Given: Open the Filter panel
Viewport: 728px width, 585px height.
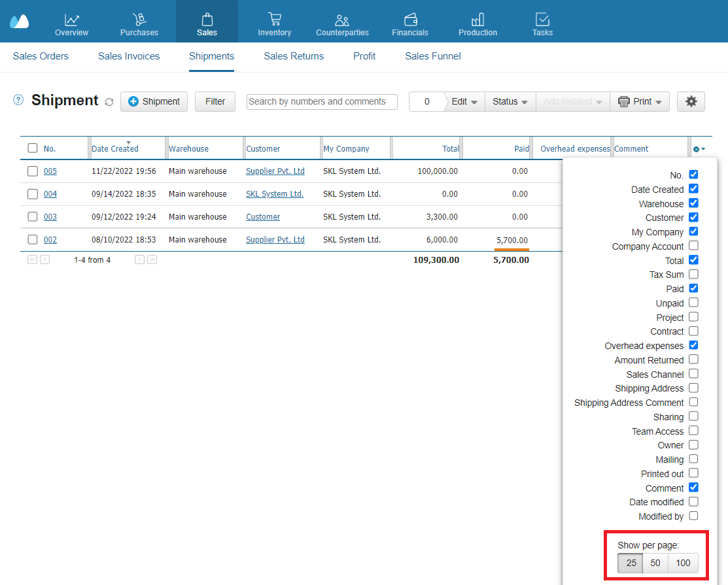Looking at the screenshot, I should [x=215, y=101].
